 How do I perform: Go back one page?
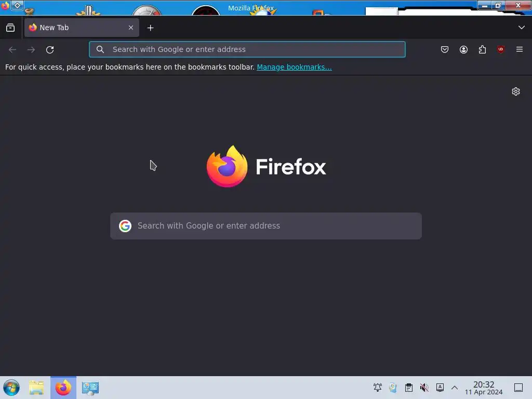[x=12, y=49]
